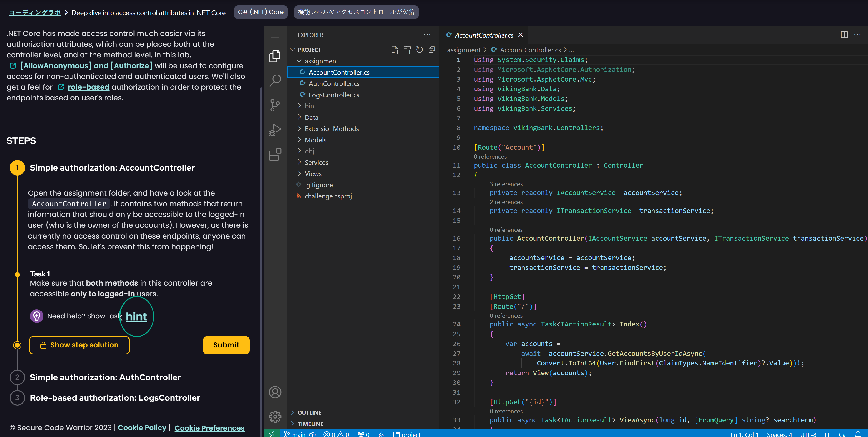Click the コーディングラボ breadcrumb link

(x=35, y=13)
